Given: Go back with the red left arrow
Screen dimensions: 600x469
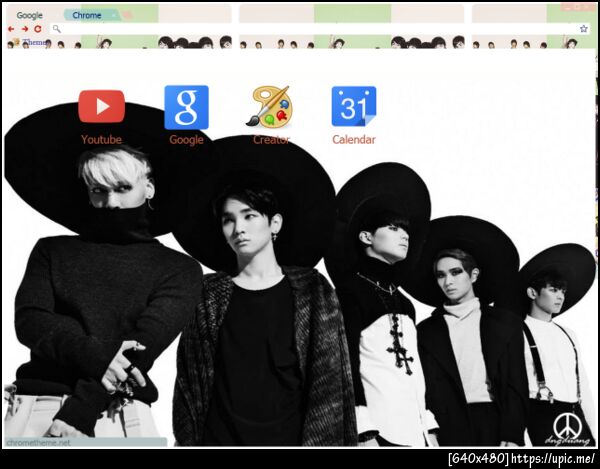Looking at the screenshot, I should [x=11, y=29].
